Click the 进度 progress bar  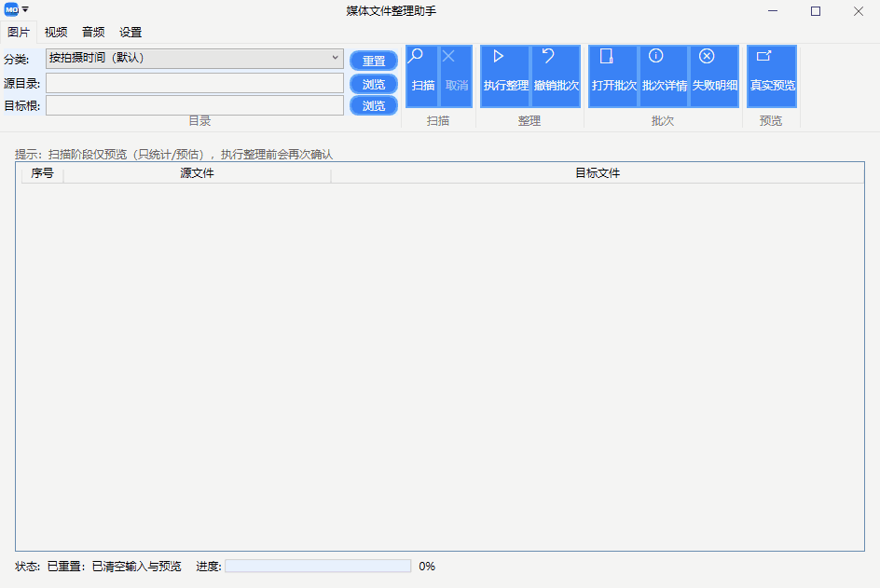point(318,567)
